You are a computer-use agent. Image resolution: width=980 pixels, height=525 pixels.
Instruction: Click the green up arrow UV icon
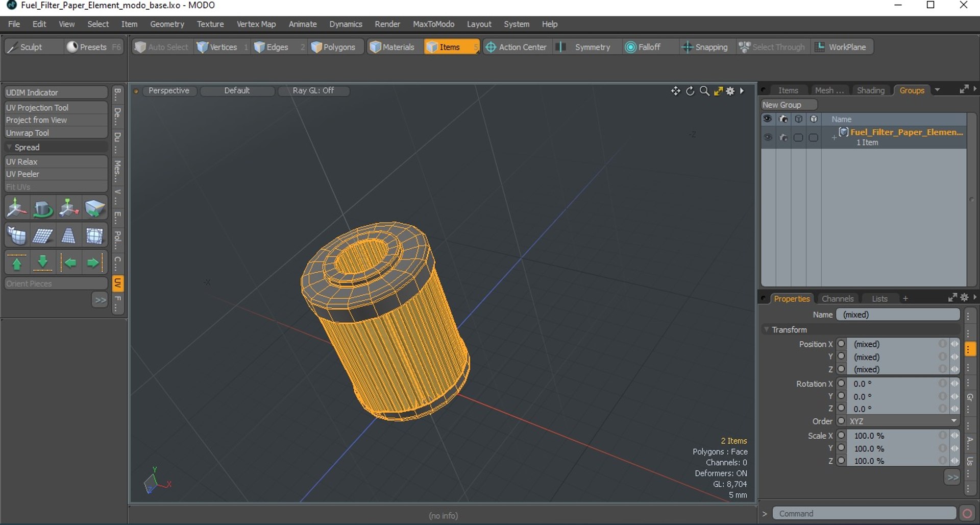[x=17, y=264]
